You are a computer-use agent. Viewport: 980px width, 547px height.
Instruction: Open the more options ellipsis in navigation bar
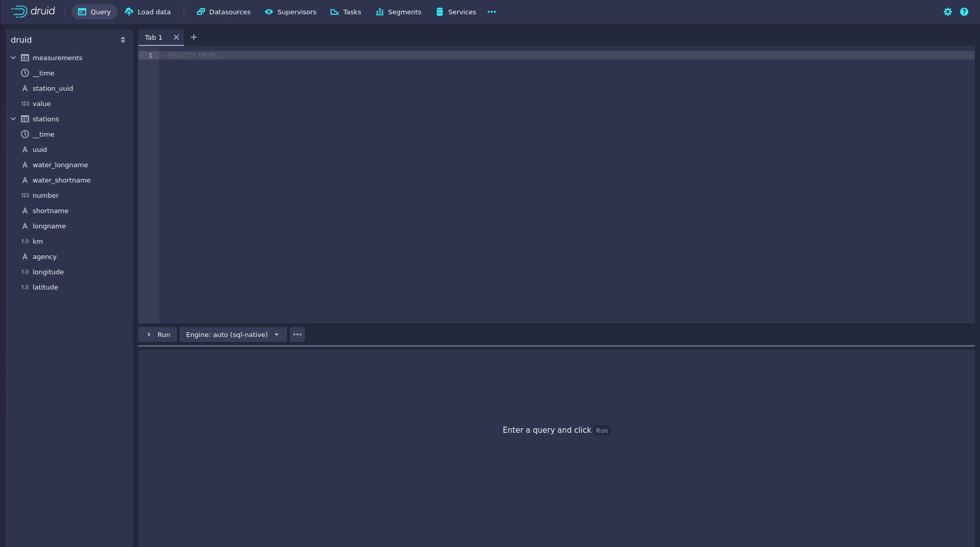pos(491,12)
